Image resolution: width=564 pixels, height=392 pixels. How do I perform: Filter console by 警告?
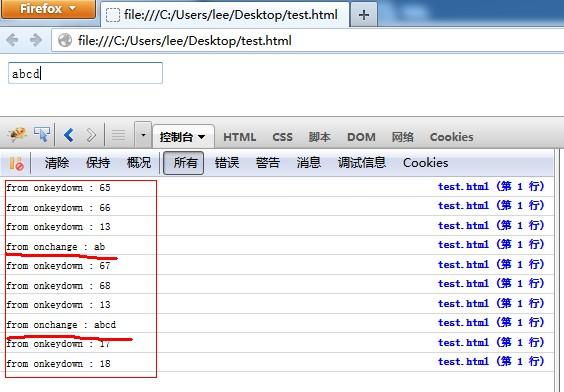[x=268, y=163]
